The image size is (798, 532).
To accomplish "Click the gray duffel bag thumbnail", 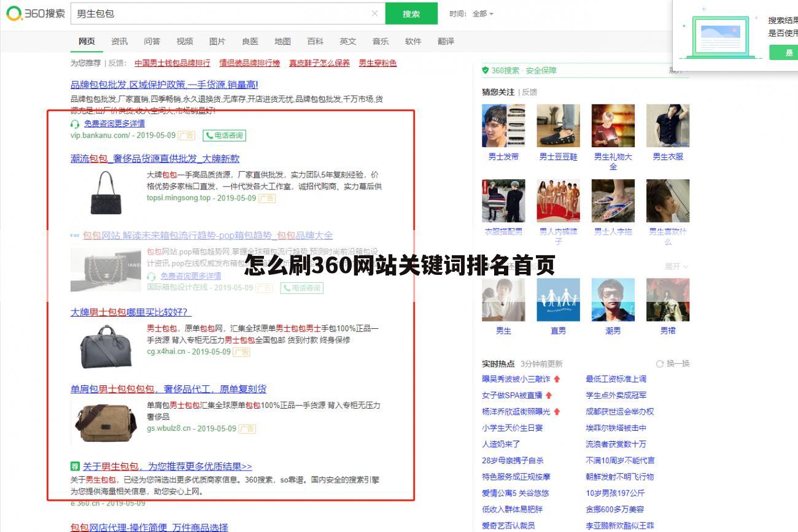I will 106,346.
